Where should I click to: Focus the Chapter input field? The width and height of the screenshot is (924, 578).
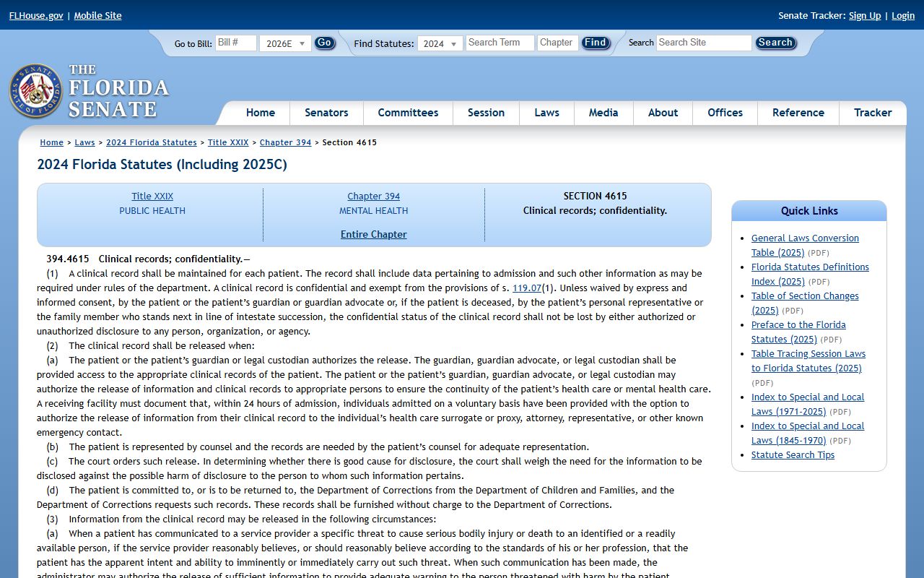558,43
